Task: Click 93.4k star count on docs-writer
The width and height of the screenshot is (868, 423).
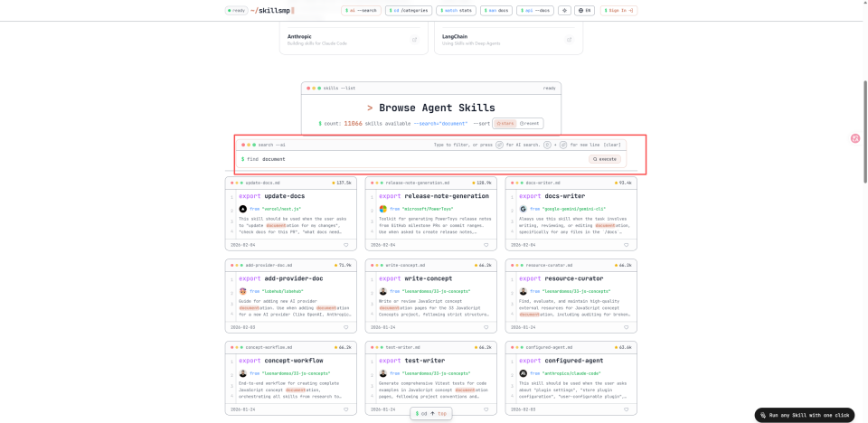Action: [x=623, y=183]
